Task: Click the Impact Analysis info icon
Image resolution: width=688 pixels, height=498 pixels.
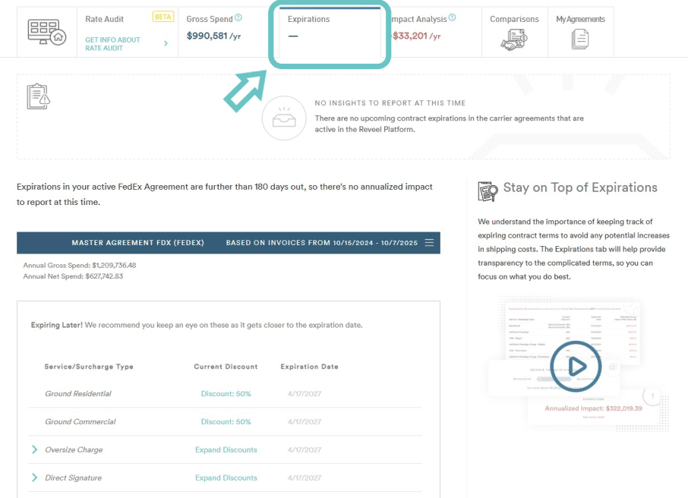Action: point(452,18)
